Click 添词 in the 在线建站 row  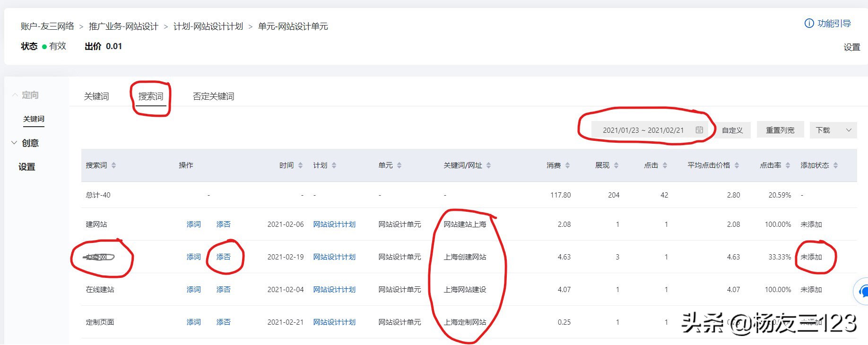click(x=194, y=290)
